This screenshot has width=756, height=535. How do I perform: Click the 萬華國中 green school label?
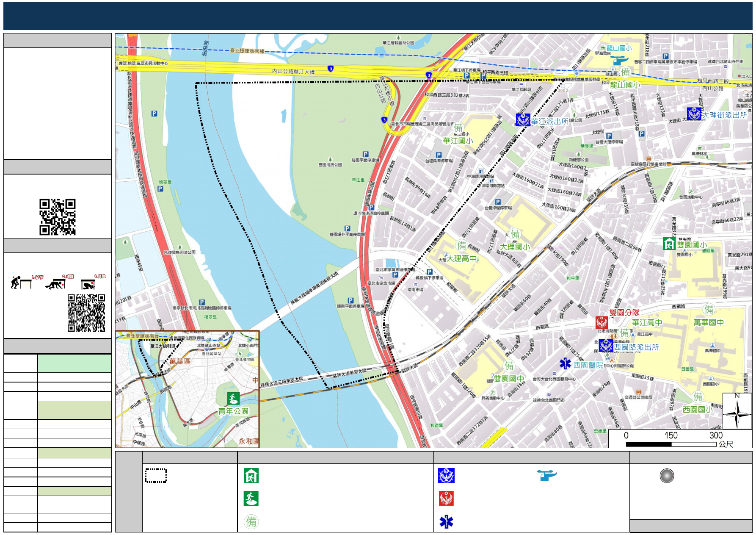[709, 322]
